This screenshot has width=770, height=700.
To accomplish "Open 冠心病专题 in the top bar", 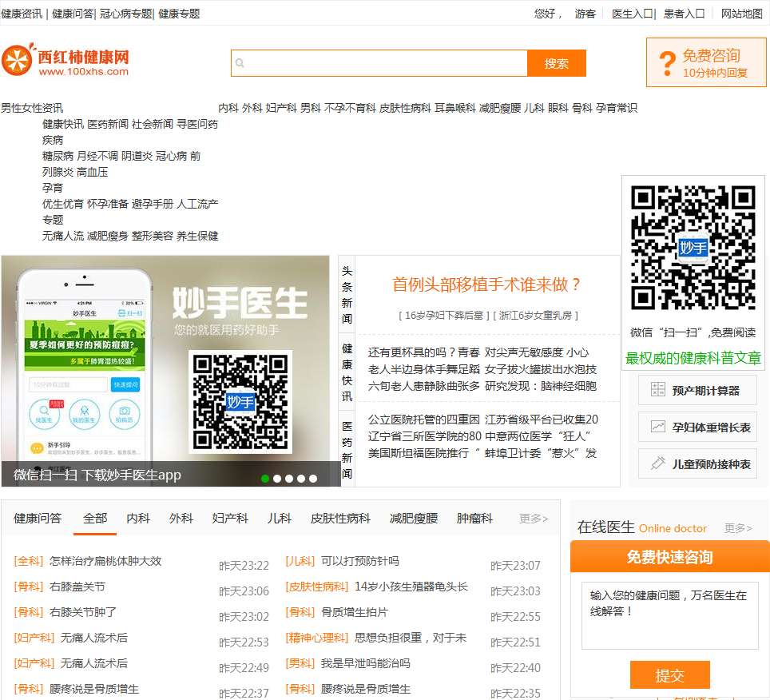I will tap(125, 14).
